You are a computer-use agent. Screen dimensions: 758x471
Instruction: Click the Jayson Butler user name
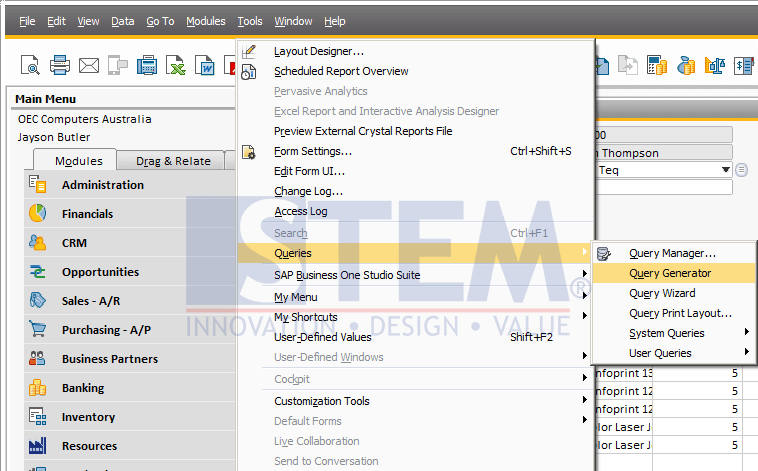coord(54,137)
